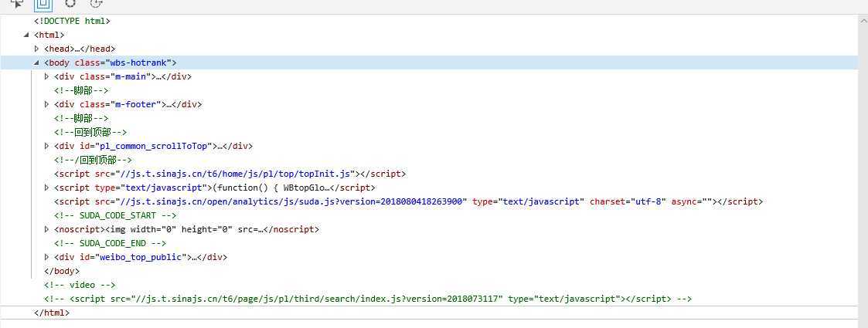Select the (function() { WBtopGlo… script text
The image size is (868, 328).
271,188
